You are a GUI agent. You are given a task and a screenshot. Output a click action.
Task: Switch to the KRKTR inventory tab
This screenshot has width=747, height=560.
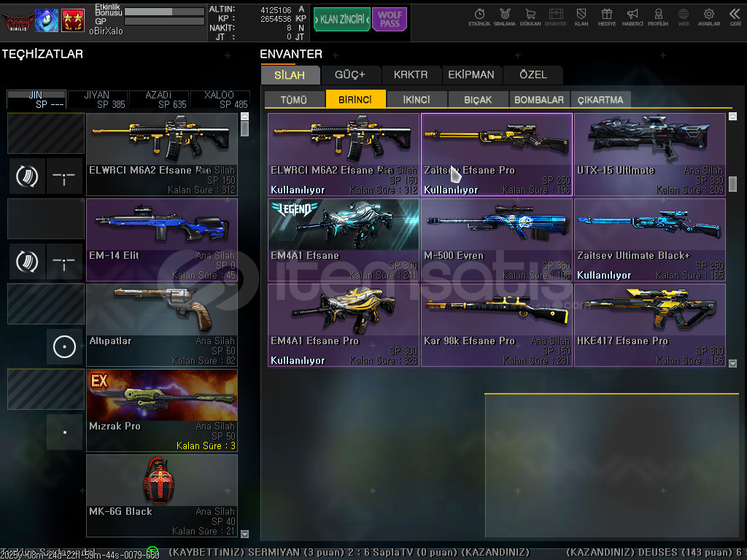[411, 75]
